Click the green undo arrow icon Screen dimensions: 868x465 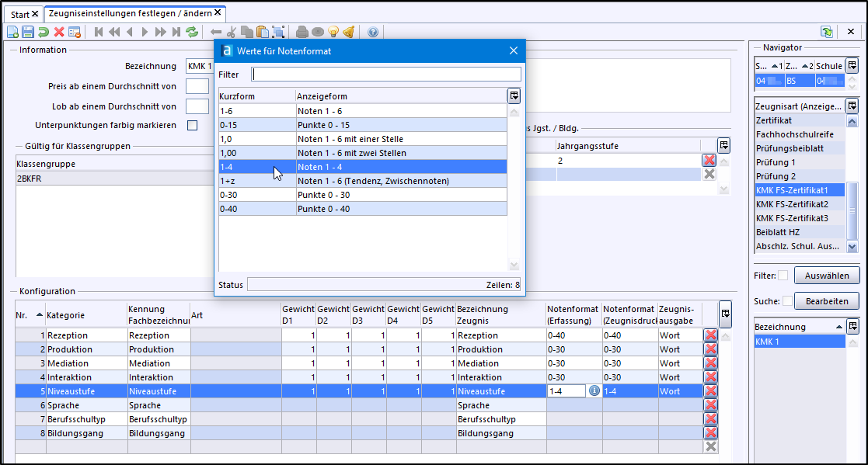[44, 32]
